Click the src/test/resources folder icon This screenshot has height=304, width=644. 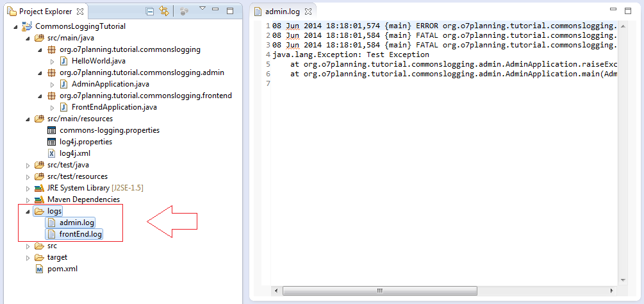coord(39,176)
